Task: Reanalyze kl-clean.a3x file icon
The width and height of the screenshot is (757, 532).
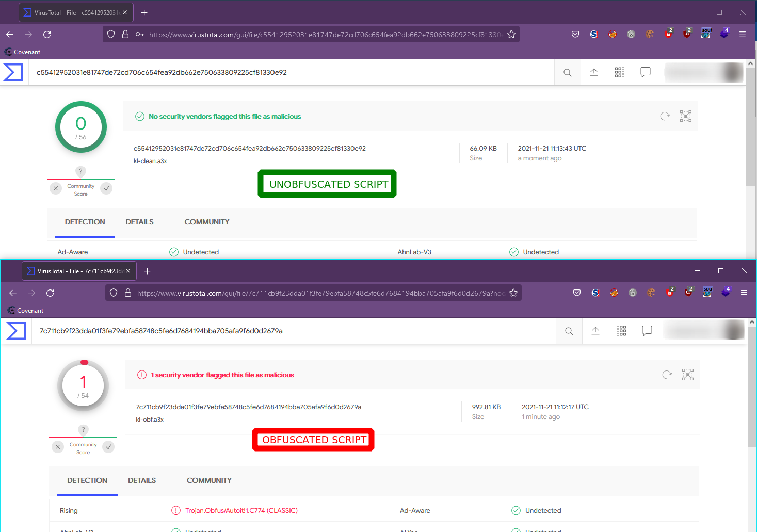Action: [665, 116]
